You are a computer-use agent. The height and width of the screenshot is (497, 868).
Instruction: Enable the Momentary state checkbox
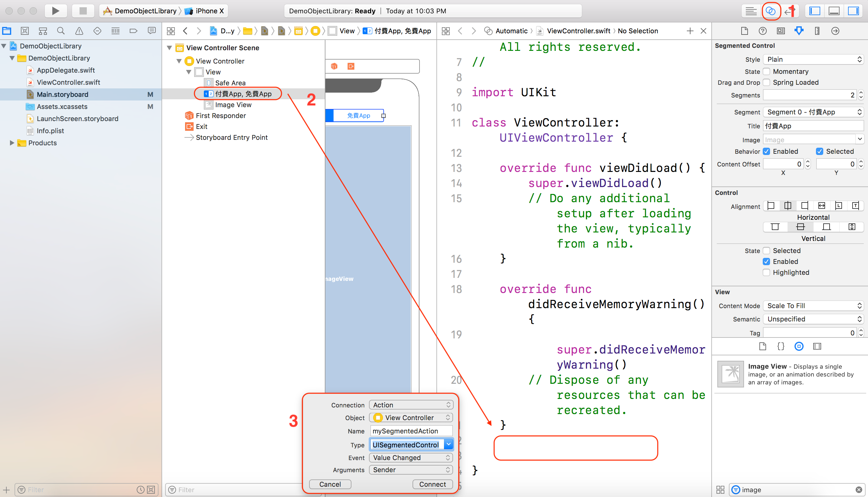coord(767,71)
